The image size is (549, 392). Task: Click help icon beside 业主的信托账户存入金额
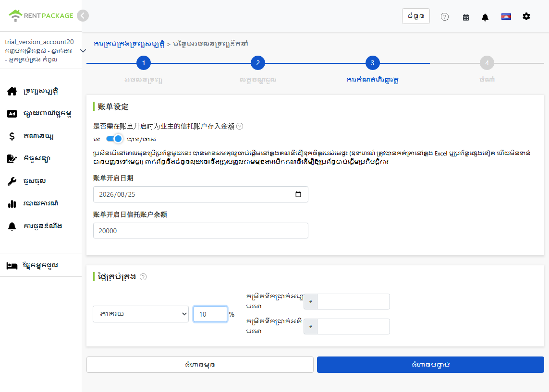click(x=240, y=126)
